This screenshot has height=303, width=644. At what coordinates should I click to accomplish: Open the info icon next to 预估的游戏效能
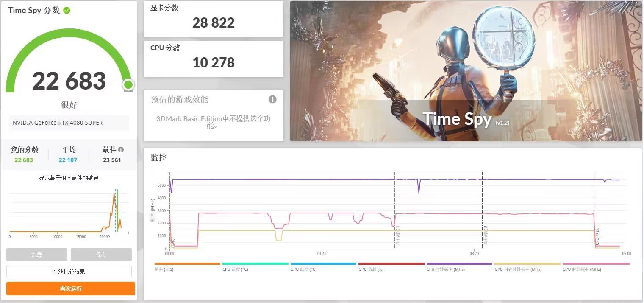click(x=272, y=99)
